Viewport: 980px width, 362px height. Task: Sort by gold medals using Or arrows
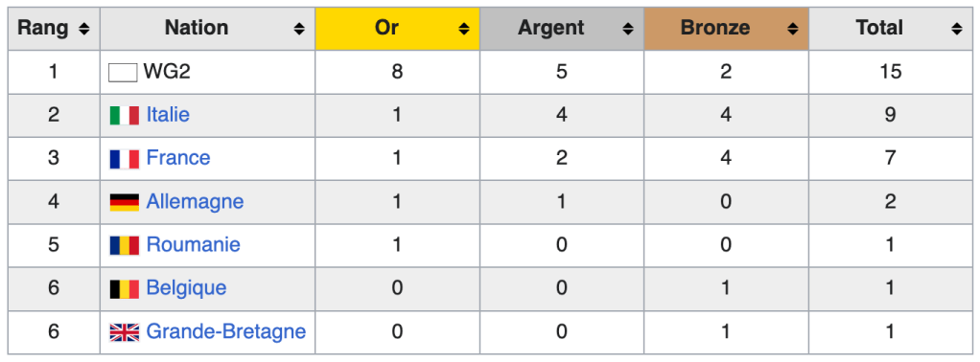[464, 29]
